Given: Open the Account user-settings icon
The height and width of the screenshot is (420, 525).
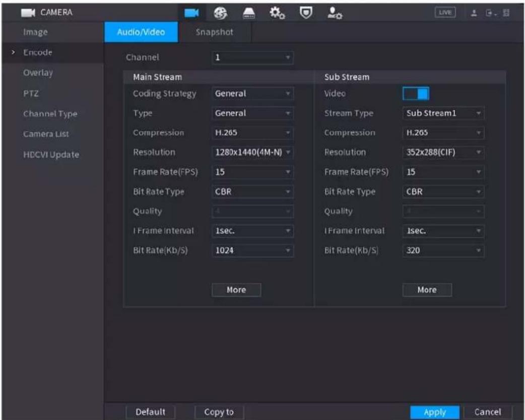Looking at the screenshot, I should [x=335, y=13].
